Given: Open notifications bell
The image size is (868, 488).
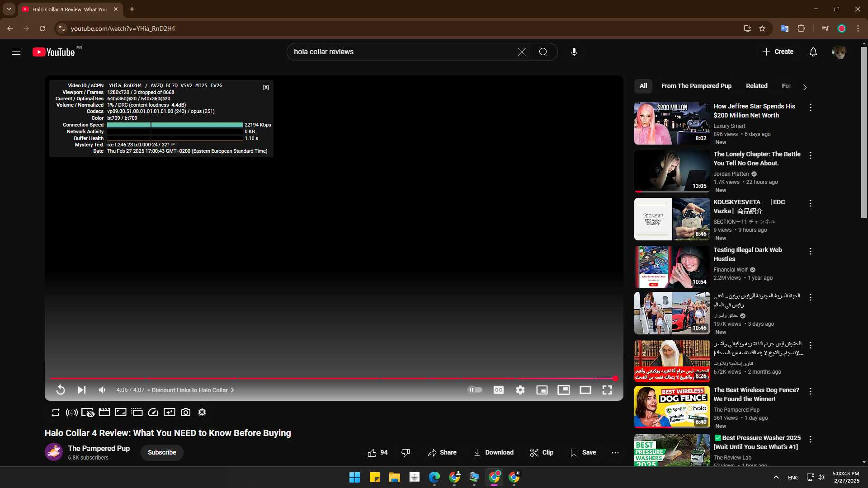Looking at the screenshot, I should tap(813, 52).
